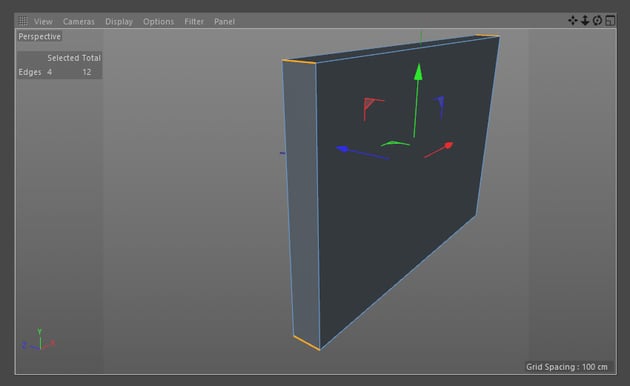630x386 pixels.
Task: Select the orange edge at bottom of box
Action: (307, 343)
